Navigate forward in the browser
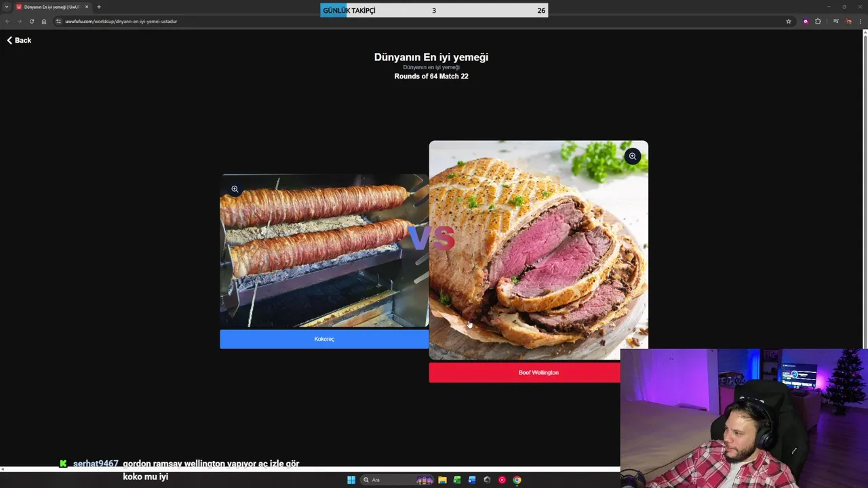This screenshot has width=868, height=488. (19, 21)
